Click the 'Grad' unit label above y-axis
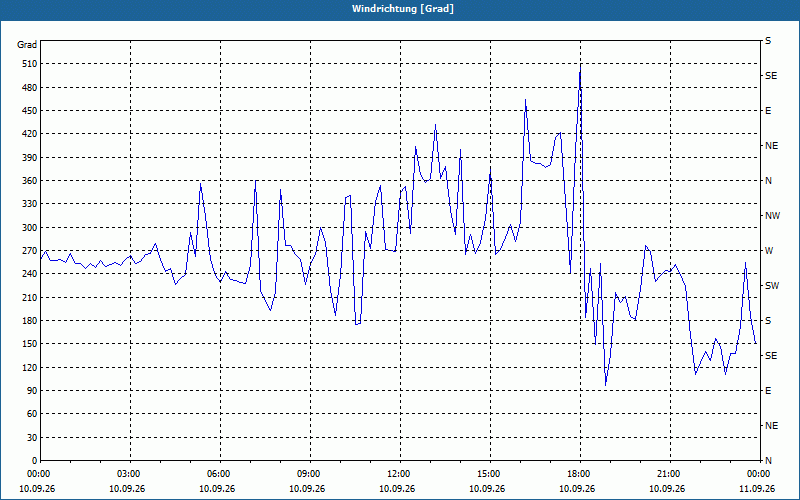Screen dimensions: 800x500 pos(27,45)
